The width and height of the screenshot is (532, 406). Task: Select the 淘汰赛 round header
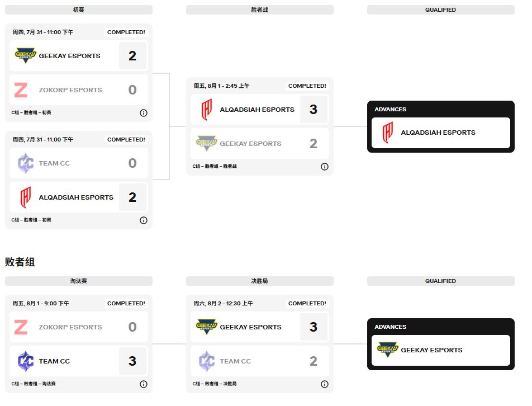pyautogui.click(x=79, y=281)
